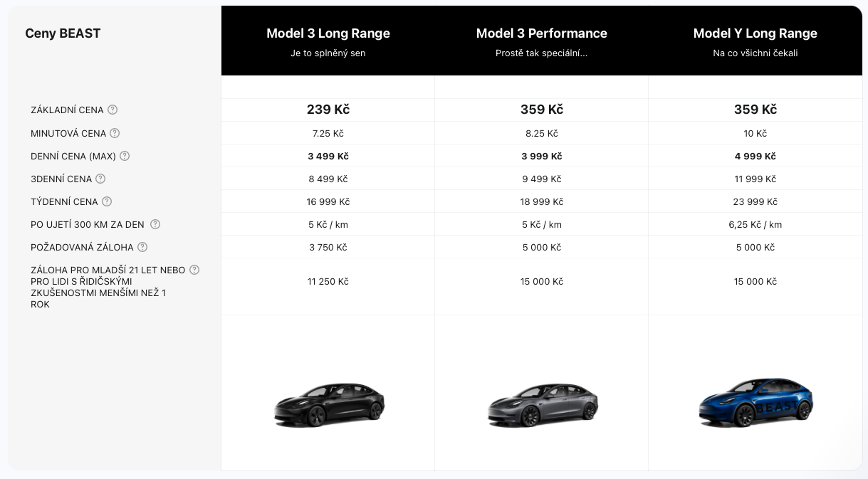Click the black Model 3 Long Range car image
This screenshot has width=868, height=479.
click(x=329, y=405)
